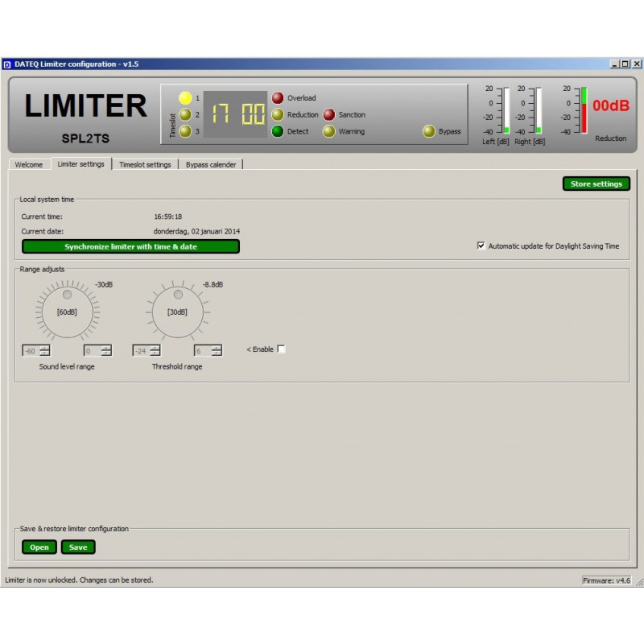Switch to the Timeslot settings tab
The height and width of the screenshot is (644, 644).
coord(145,164)
